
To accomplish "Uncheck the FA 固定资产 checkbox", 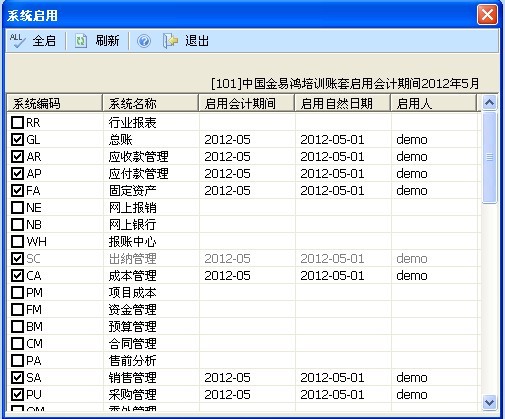I will [x=17, y=191].
